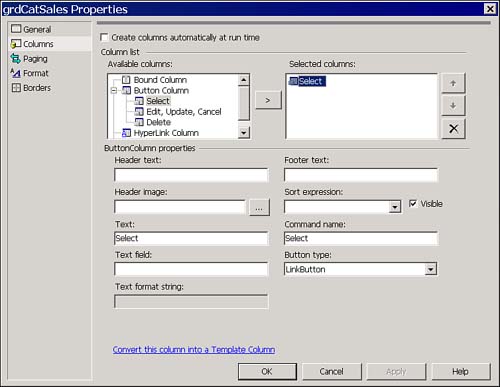Close the grdCatSales Properties dialog
This screenshot has width=500, height=387.
[x=490, y=9]
